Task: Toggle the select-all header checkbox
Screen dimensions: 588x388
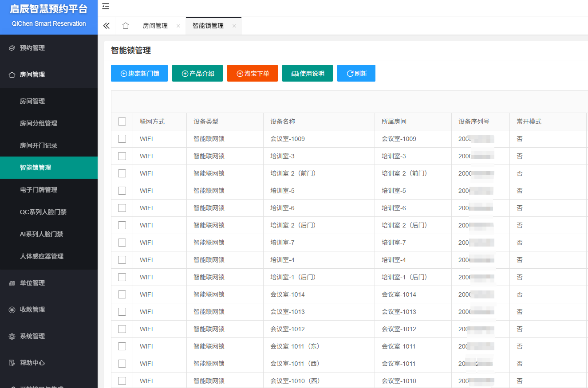Action: (x=122, y=121)
